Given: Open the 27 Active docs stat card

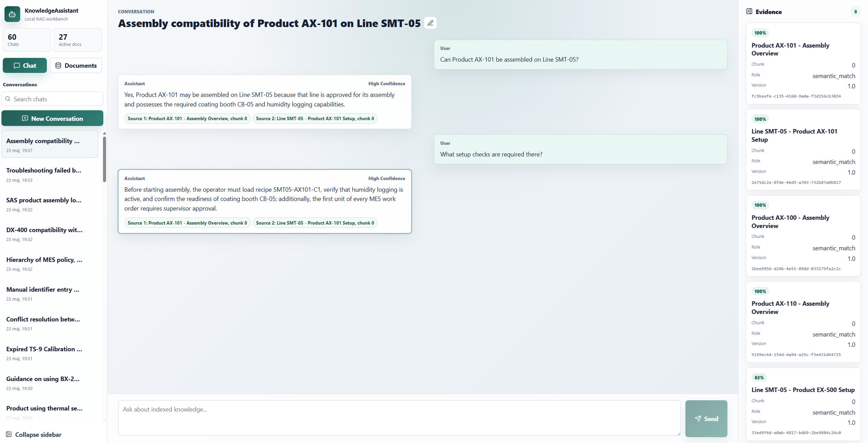Looking at the screenshot, I should click(x=78, y=40).
